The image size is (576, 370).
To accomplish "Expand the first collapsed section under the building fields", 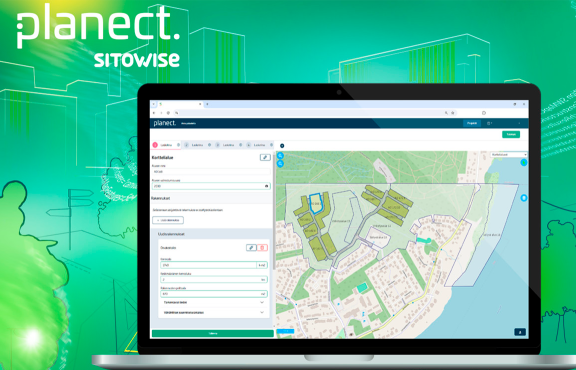I will (213, 302).
